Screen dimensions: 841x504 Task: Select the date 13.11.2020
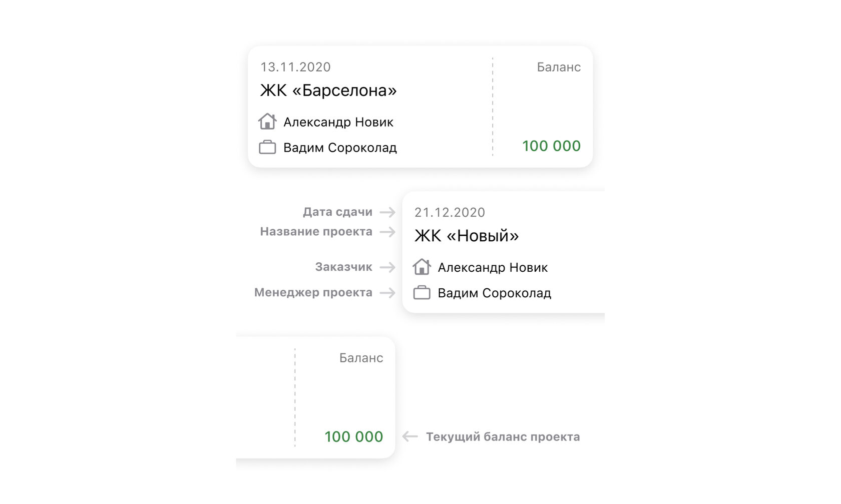(x=295, y=67)
